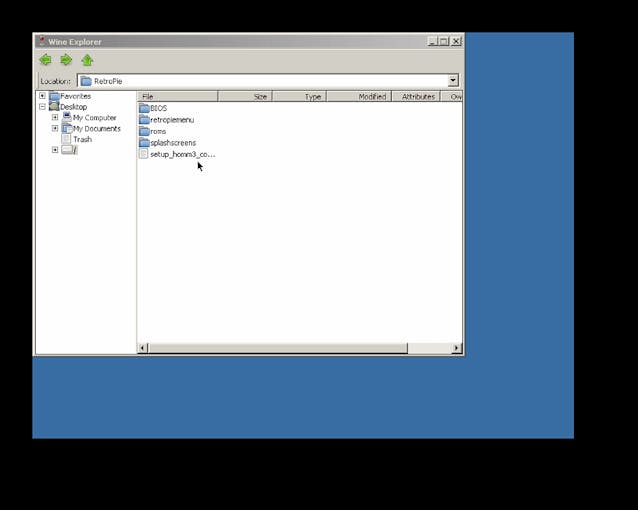The height and width of the screenshot is (510, 638).
Task: Click the 'setup_homm3_co...' file name
Action: pyautogui.click(x=183, y=154)
